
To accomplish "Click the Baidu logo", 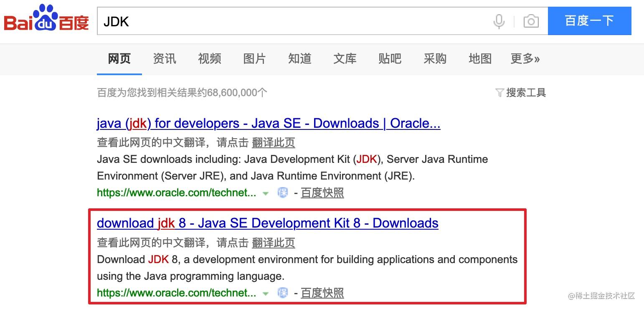I will [x=45, y=19].
